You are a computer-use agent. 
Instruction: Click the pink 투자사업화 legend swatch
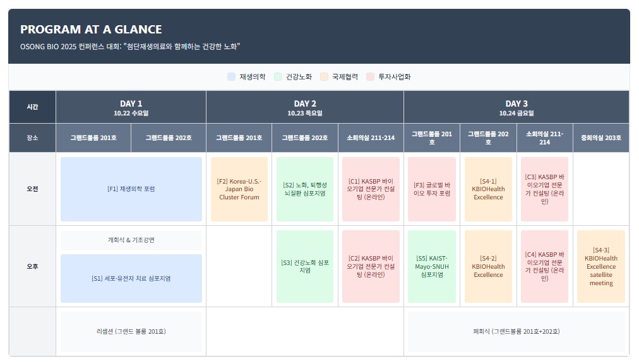click(370, 77)
